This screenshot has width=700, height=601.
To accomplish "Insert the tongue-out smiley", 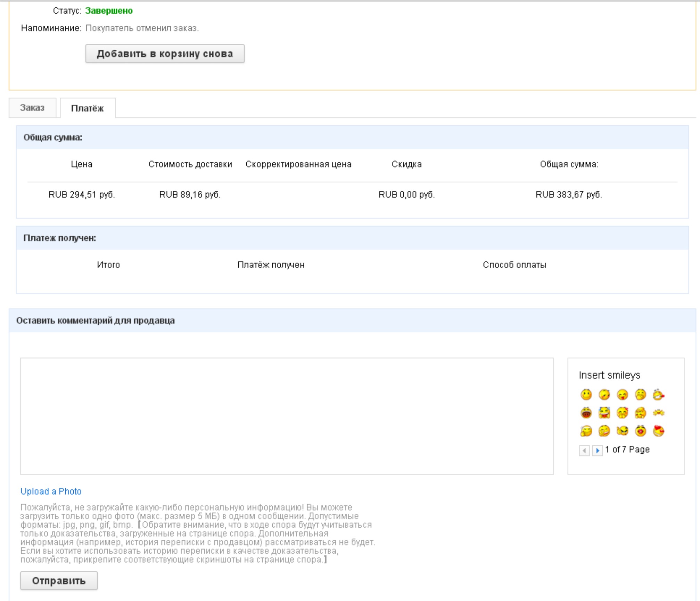I will [622, 395].
